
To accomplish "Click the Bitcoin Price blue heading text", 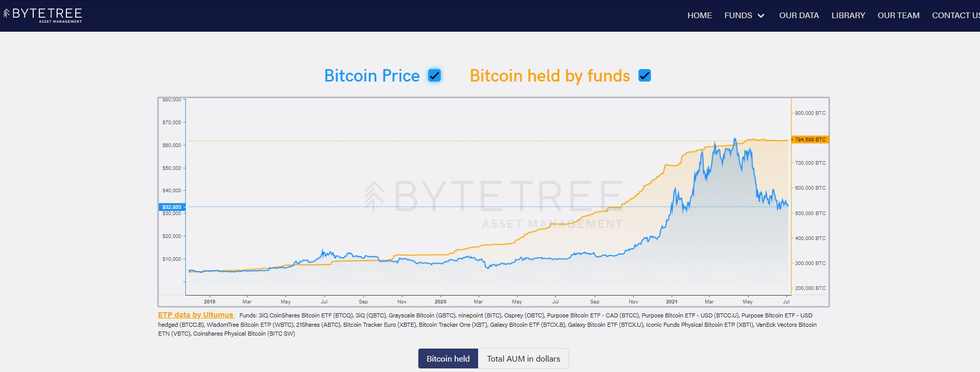I will click(372, 76).
